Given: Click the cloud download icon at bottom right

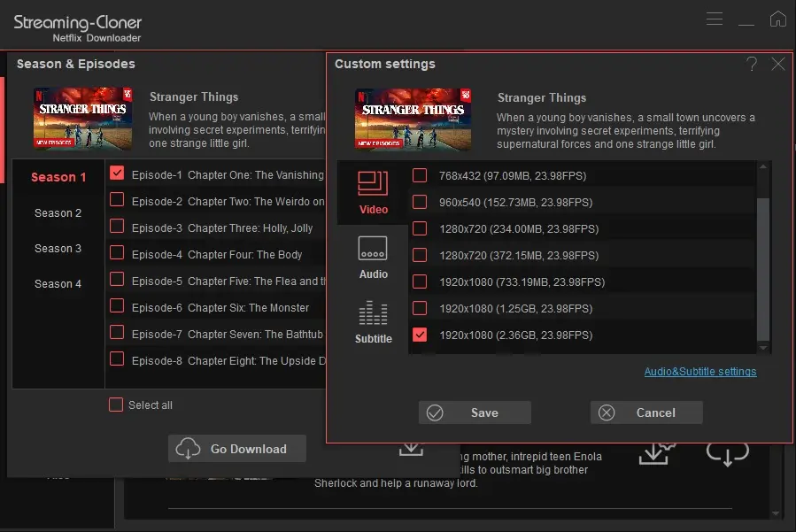Looking at the screenshot, I should [728, 453].
